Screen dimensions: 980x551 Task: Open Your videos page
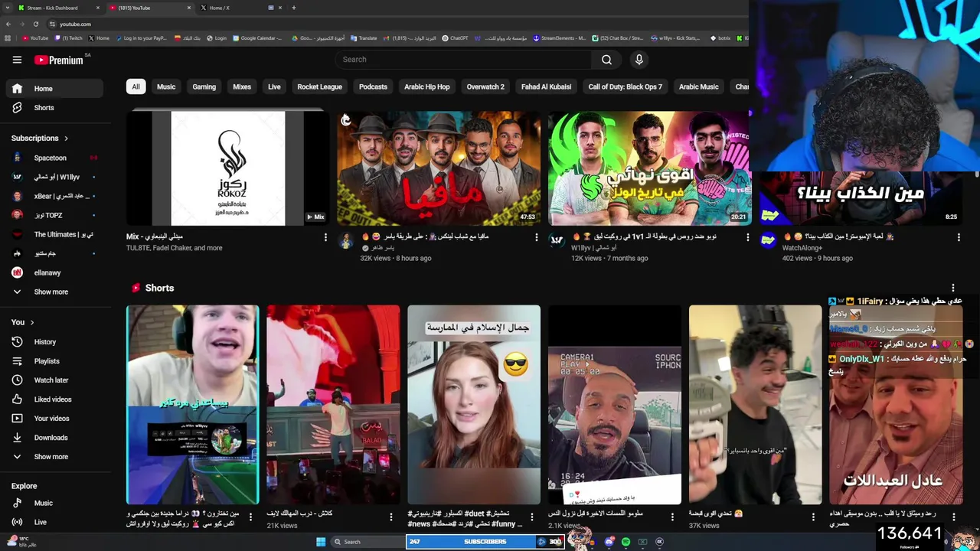point(54,419)
